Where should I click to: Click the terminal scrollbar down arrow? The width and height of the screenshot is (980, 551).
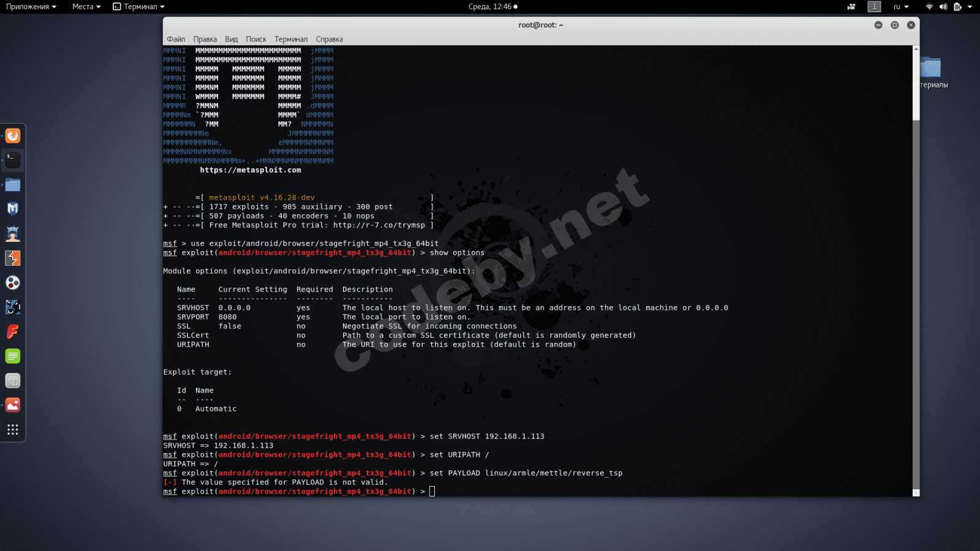tap(916, 493)
